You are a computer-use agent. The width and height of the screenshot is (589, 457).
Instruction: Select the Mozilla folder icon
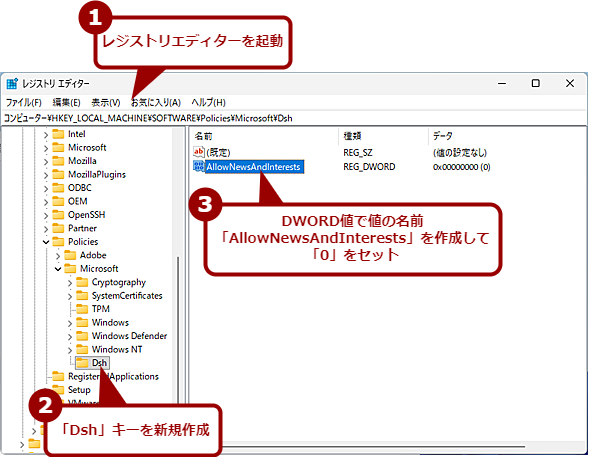(58, 161)
